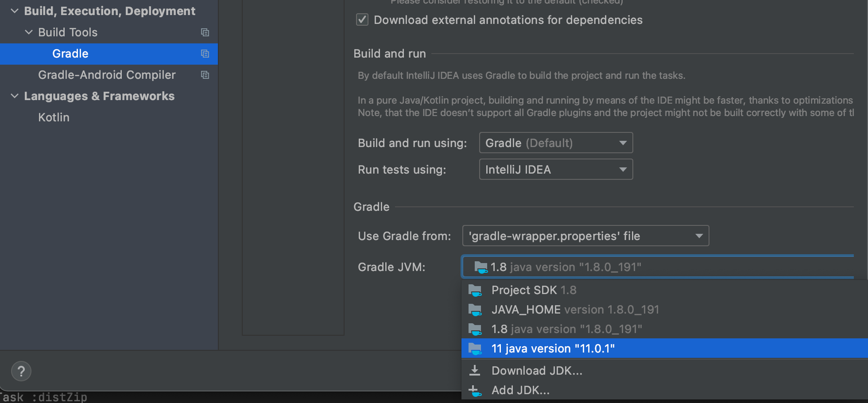868x403 pixels.
Task: Click the plus icon beside Add JDK
Action: click(x=475, y=391)
